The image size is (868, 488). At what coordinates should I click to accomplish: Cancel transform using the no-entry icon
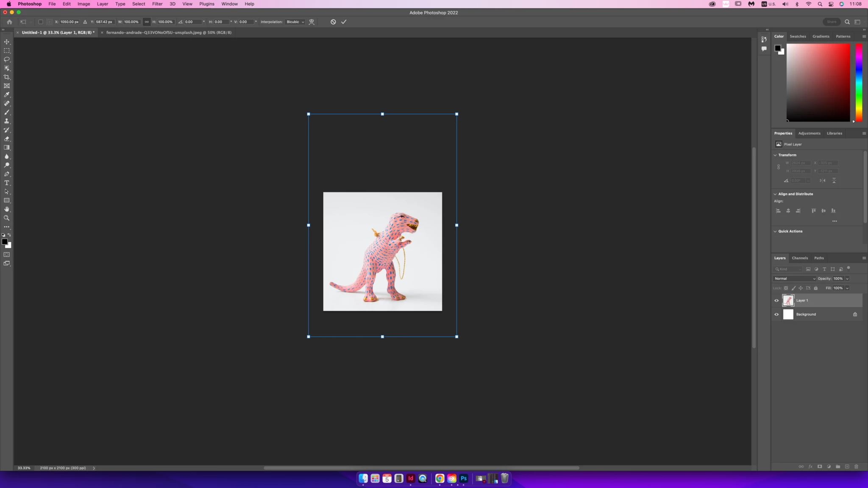[x=333, y=22]
